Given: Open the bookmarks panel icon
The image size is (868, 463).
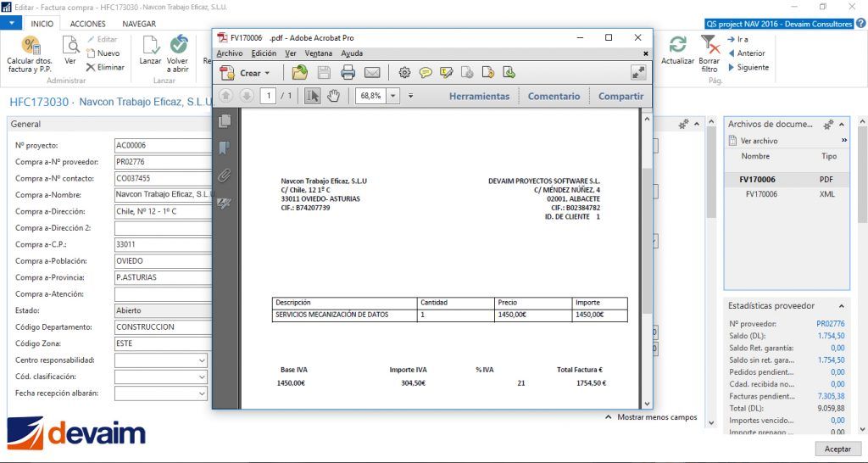Looking at the screenshot, I should click(224, 148).
